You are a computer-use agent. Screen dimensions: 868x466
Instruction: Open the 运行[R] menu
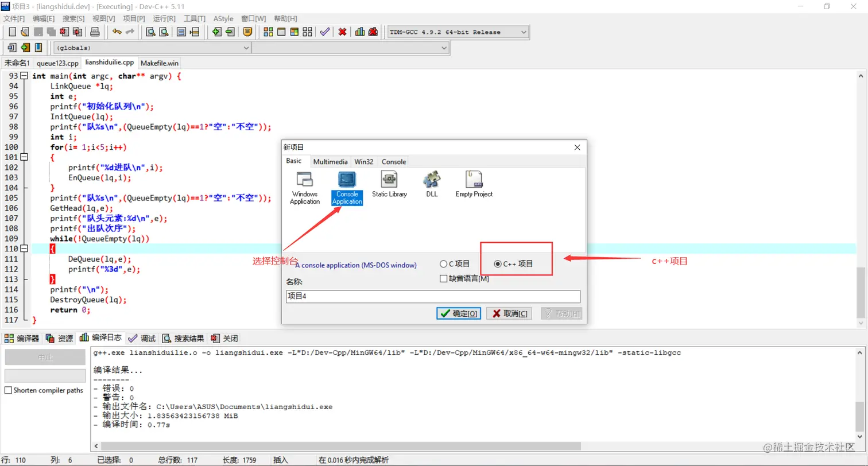[164, 19]
